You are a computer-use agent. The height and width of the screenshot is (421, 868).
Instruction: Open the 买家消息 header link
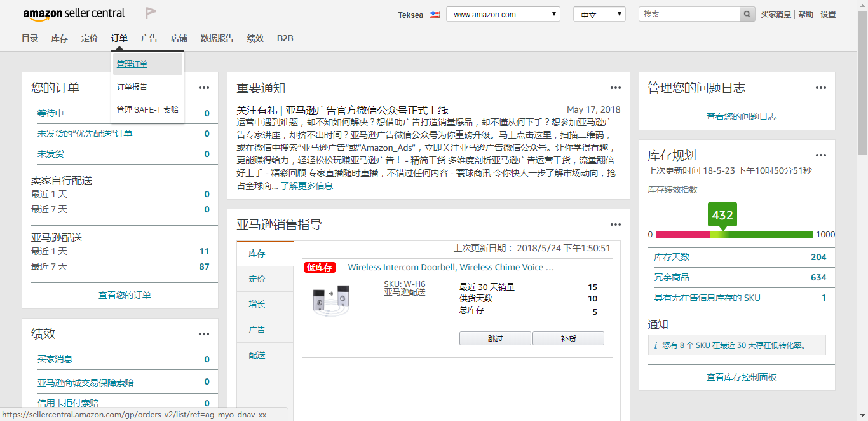[776, 14]
